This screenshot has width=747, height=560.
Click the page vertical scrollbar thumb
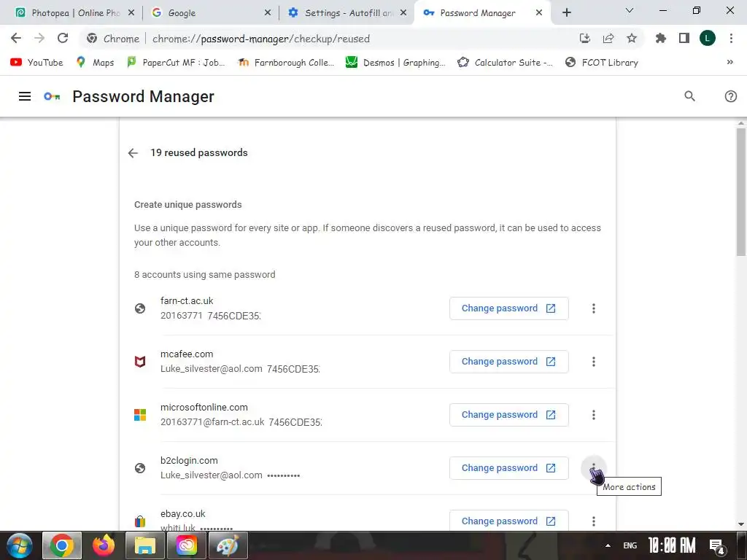[741, 192]
